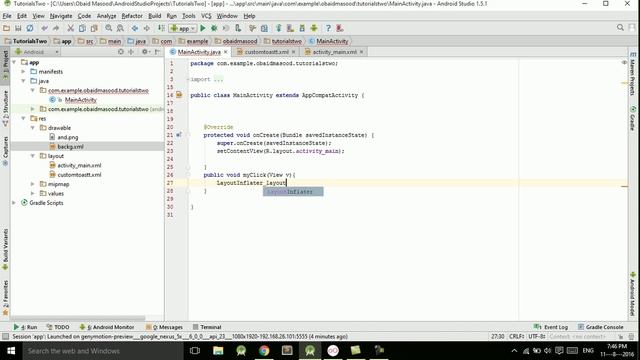The width and height of the screenshot is (640, 360).
Task: Switch to the customtoastt.xml editor tab
Action: pyautogui.click(x=267, y=52)
